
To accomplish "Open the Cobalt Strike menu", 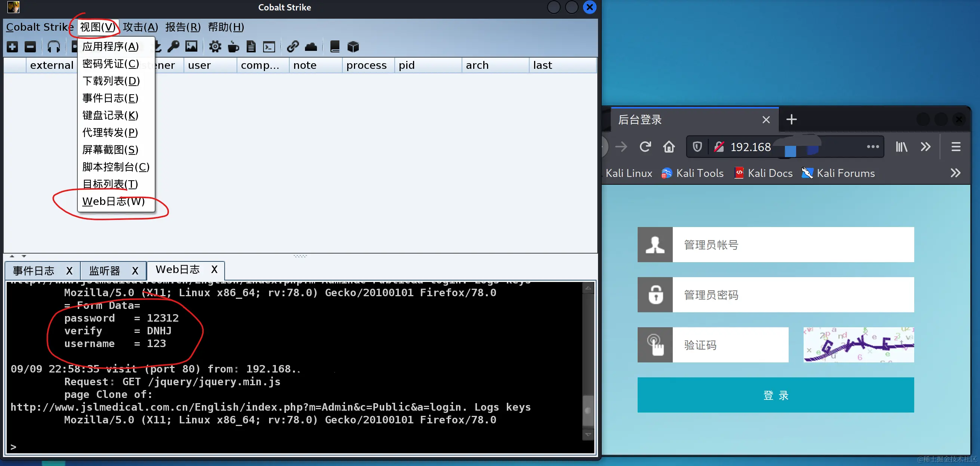I will pos(40,27).
